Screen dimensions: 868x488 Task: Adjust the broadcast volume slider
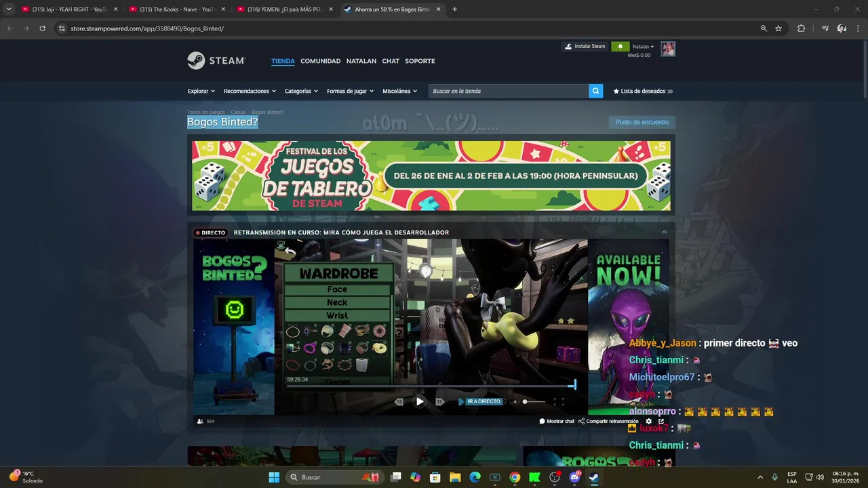pyautogui.click(x=534, y=401)
